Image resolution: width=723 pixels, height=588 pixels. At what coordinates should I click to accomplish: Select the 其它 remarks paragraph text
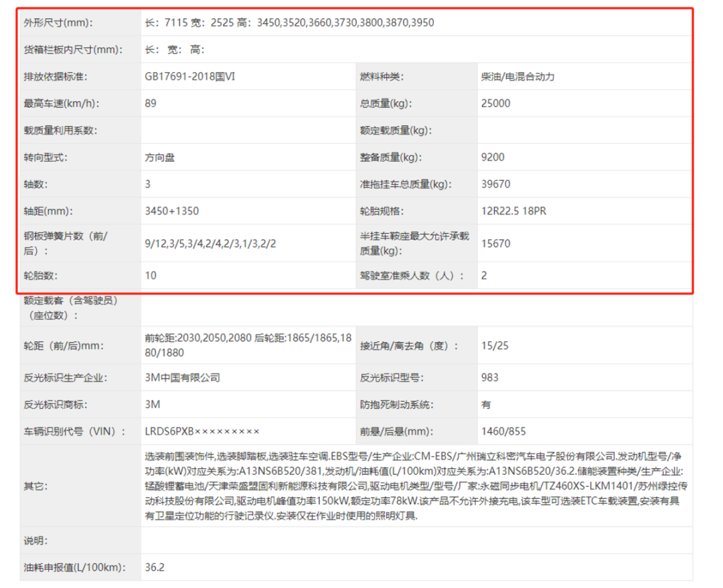[416, 486]
